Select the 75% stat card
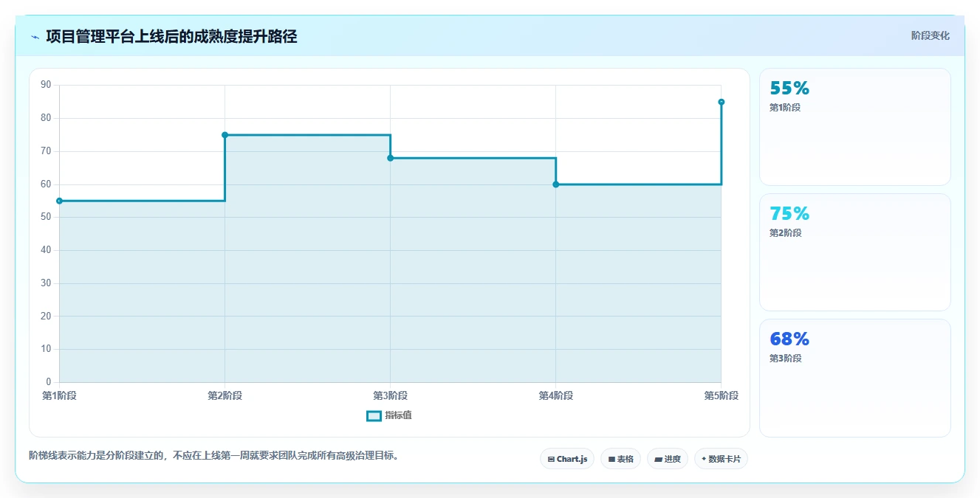 click(854, 252)
